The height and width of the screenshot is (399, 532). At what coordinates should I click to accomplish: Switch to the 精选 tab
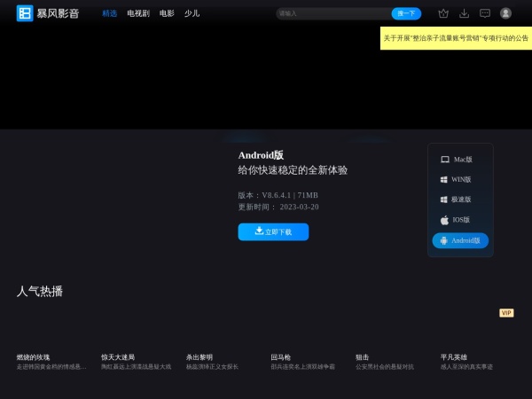[x=110, y=13]
